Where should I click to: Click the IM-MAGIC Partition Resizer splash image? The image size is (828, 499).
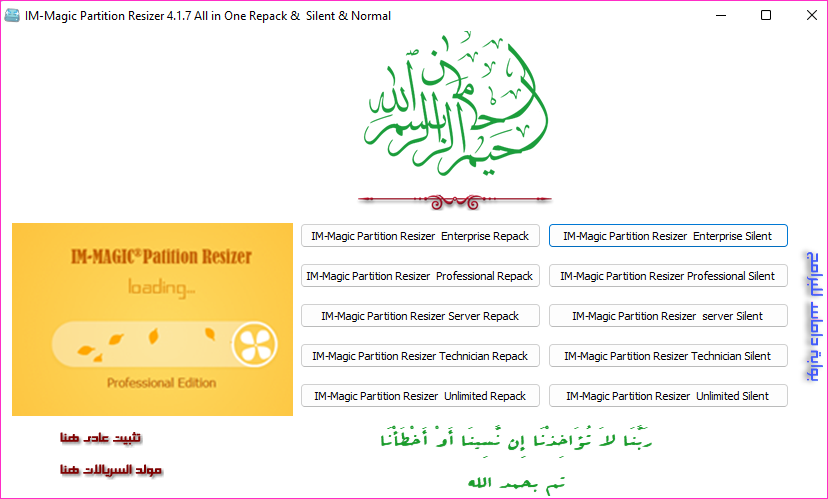pos(153,319)
